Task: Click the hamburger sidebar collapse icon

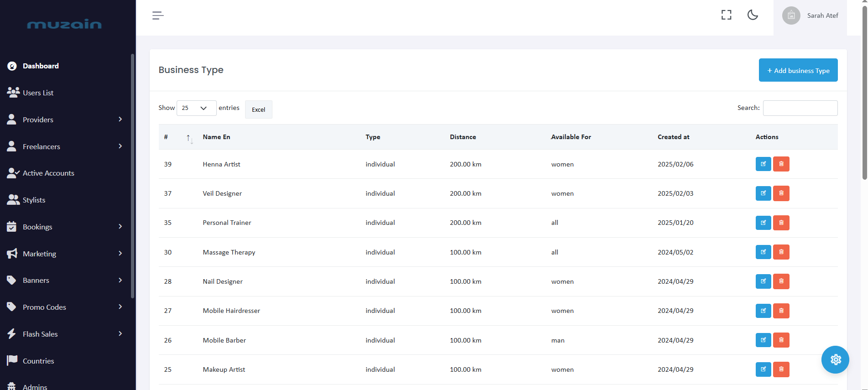Action: (158, 16)
